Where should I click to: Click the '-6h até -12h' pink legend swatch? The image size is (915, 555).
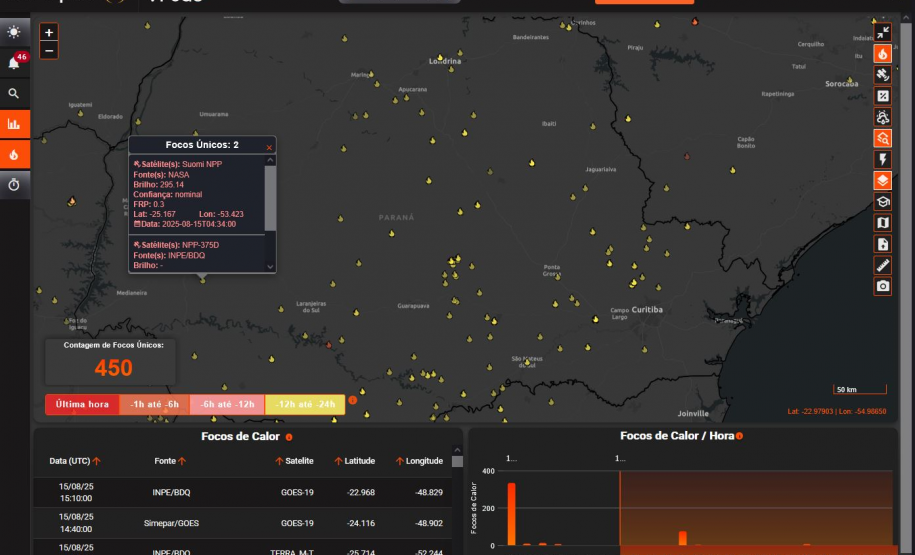click(x=227, y=404)
